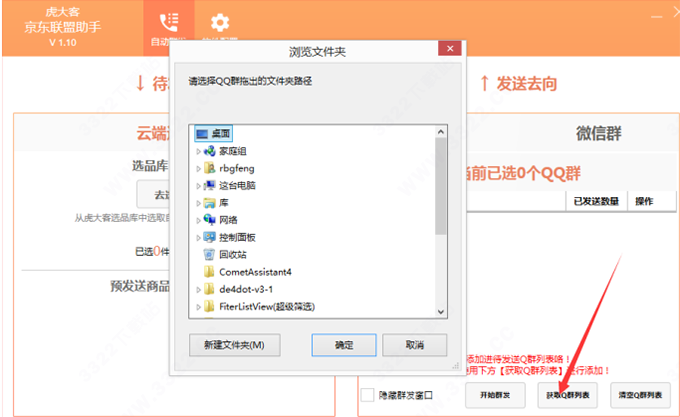Expand the 家庭组 tree node

[198, 151]
